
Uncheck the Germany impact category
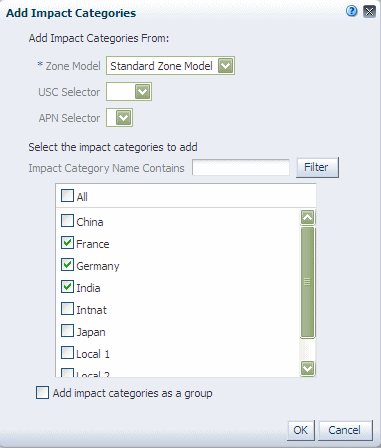(67, 265)
